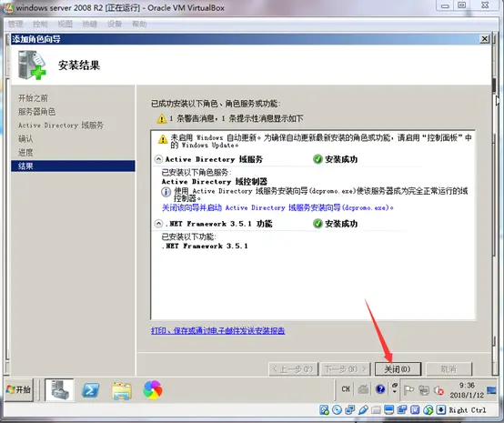Viewport: 504px width, 423px height.
Task: Click VirtualBox display indicator icon
Action: click(389, 410)
